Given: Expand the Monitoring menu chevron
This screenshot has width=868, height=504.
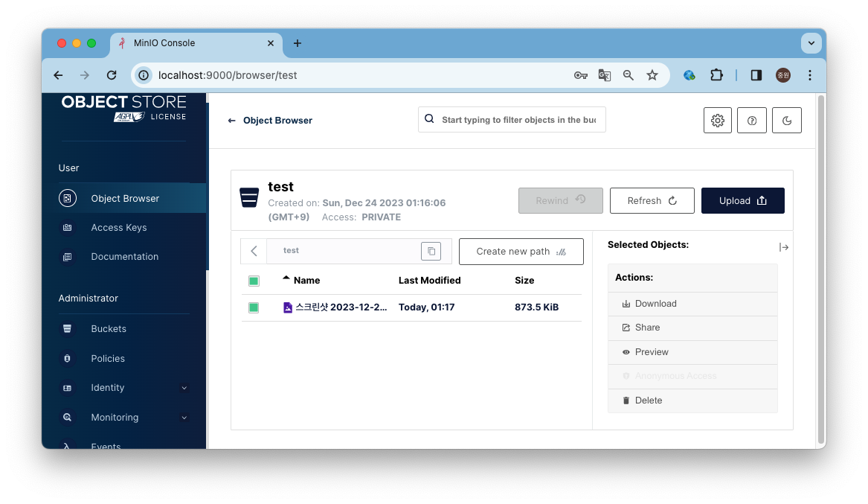Looking at the screenshot, I should 184,418.
